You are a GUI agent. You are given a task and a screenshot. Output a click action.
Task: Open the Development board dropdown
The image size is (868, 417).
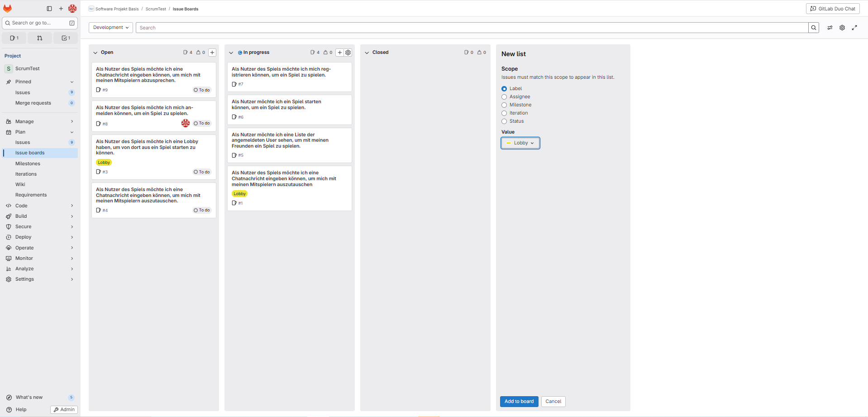111,28
